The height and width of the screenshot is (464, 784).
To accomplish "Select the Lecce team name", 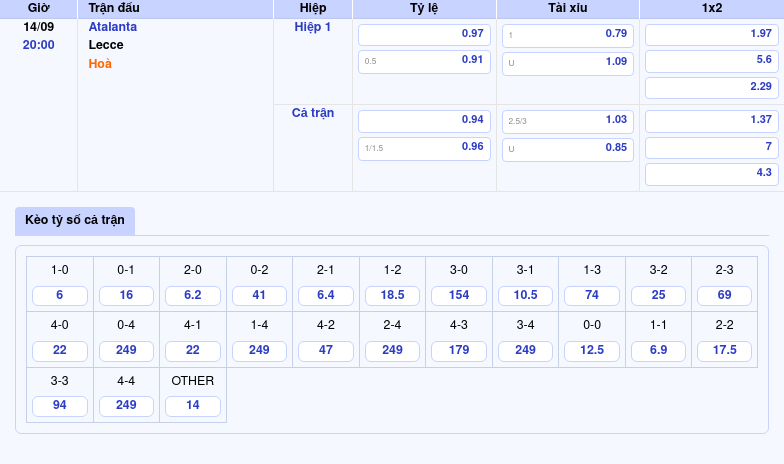I will [x=106, y=45].
